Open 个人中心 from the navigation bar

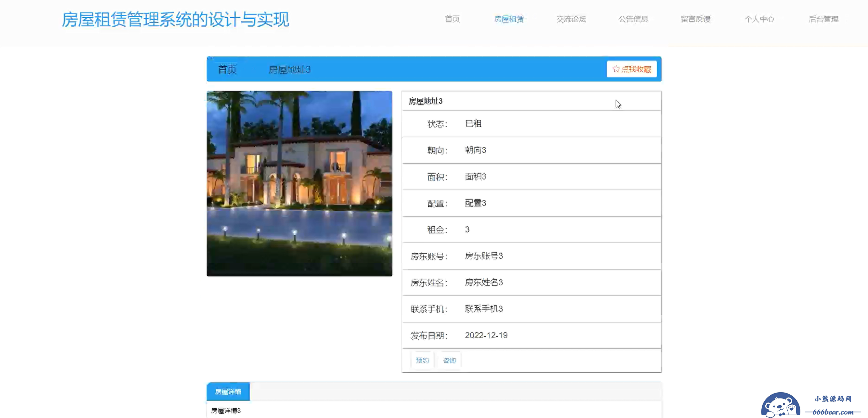pyautogui.click(x=759, y=19)
